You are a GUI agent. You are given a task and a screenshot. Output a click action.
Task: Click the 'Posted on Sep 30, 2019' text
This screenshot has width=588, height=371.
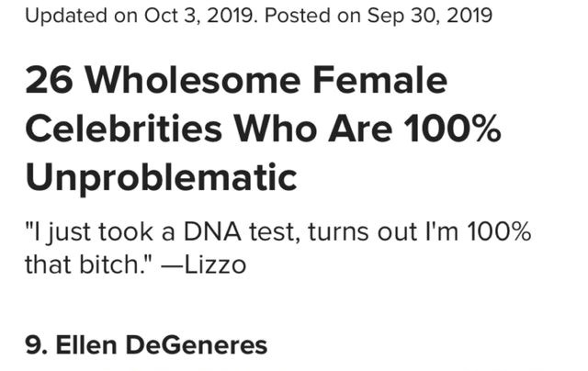tap(379, 17)
